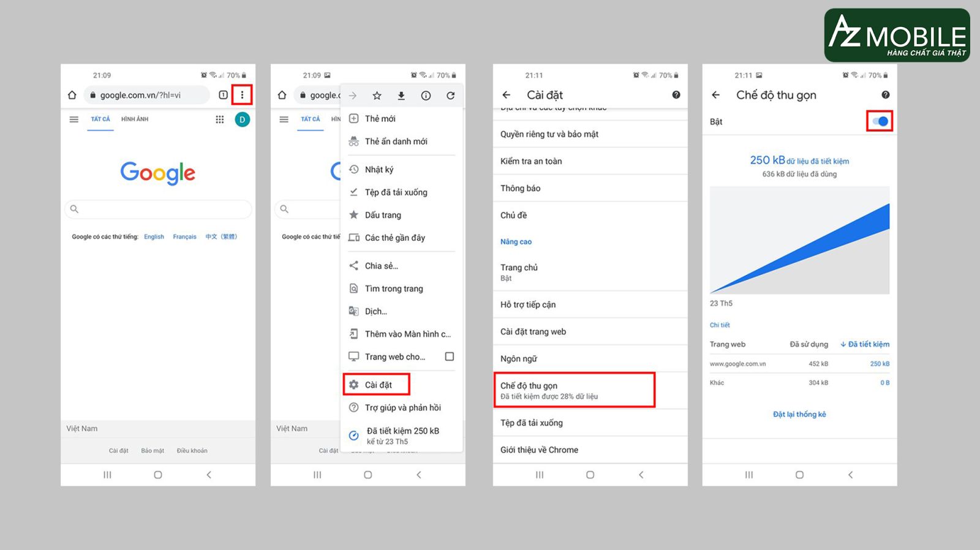980x550 pixels.
Task: Go back from Cài đặt screen
Action: (506, 95)
